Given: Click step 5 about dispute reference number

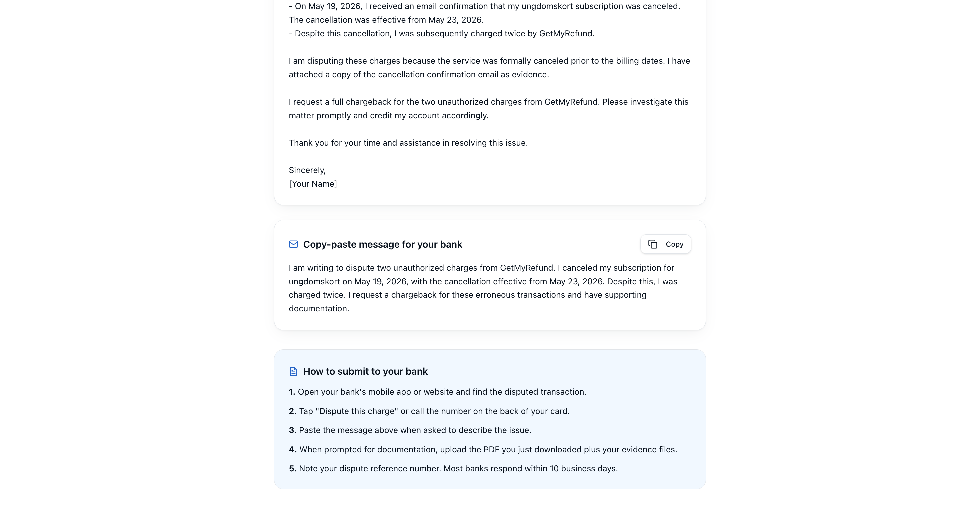Looking at the screenshot, I should (453, 469).
